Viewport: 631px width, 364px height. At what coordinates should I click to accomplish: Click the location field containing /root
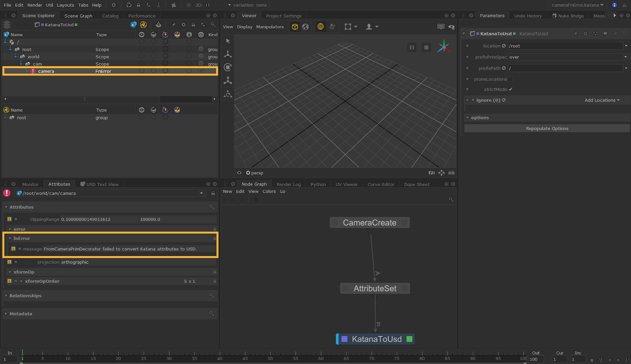point(565,46)
